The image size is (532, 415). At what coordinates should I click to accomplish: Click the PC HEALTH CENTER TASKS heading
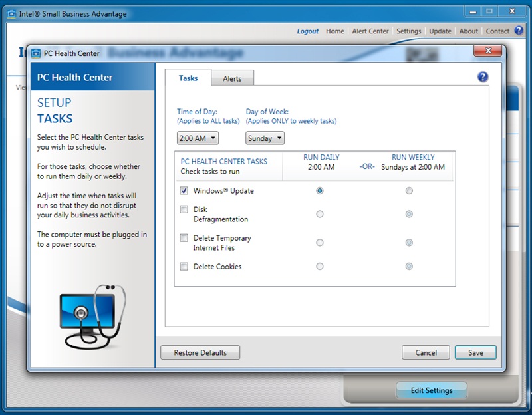(x=224, y=161)
